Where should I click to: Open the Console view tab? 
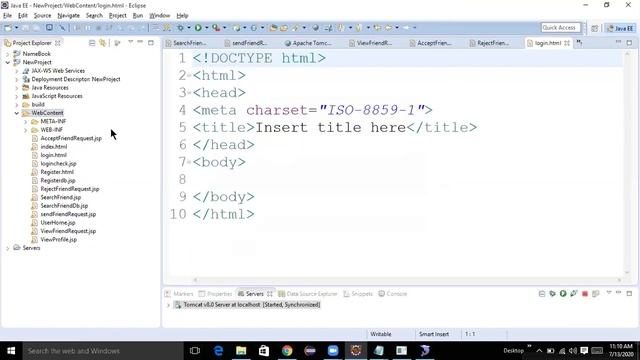click(393, 294)
